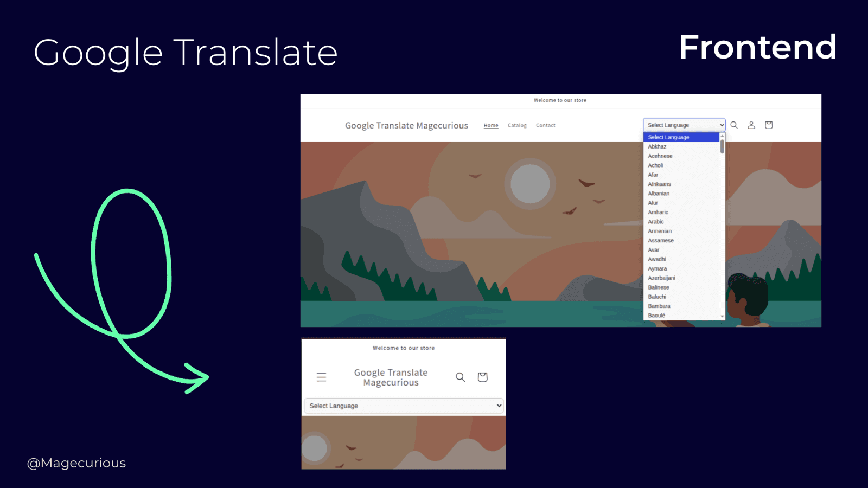Click the magnifier icon next to language selector
868x488 pixels.
point(734,125)
